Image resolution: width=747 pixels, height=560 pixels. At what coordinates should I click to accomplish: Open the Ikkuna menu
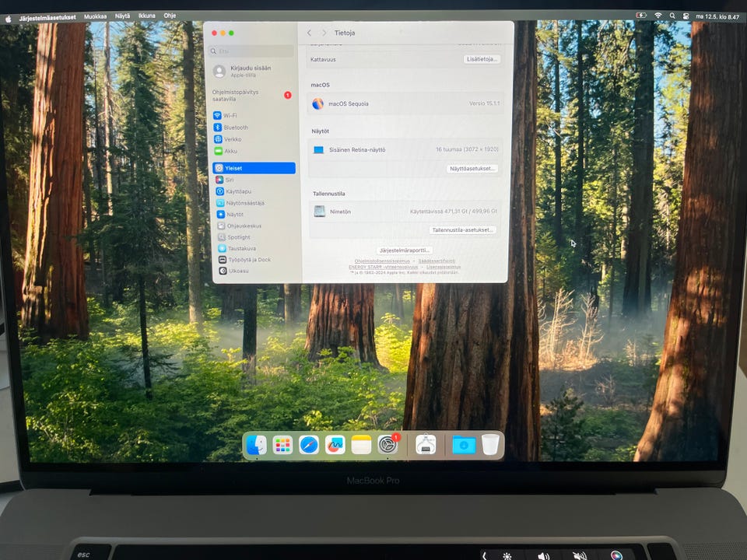click(147, 16)
